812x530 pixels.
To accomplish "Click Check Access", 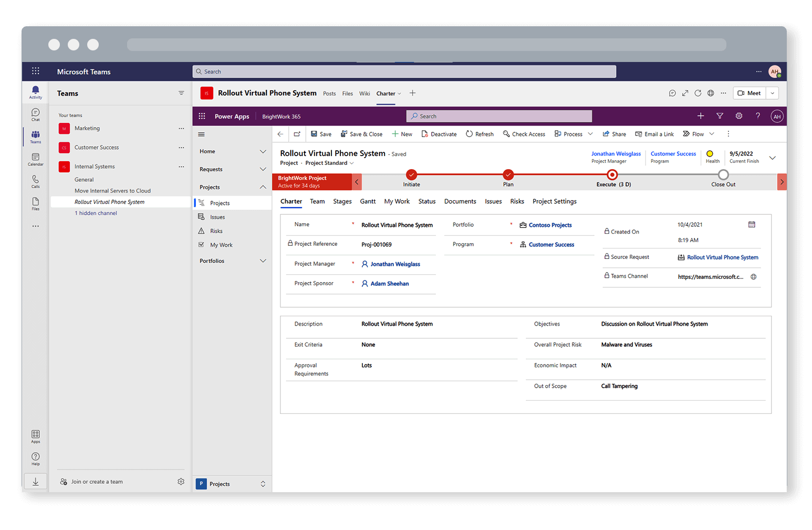I will click(x=524, y=134).
